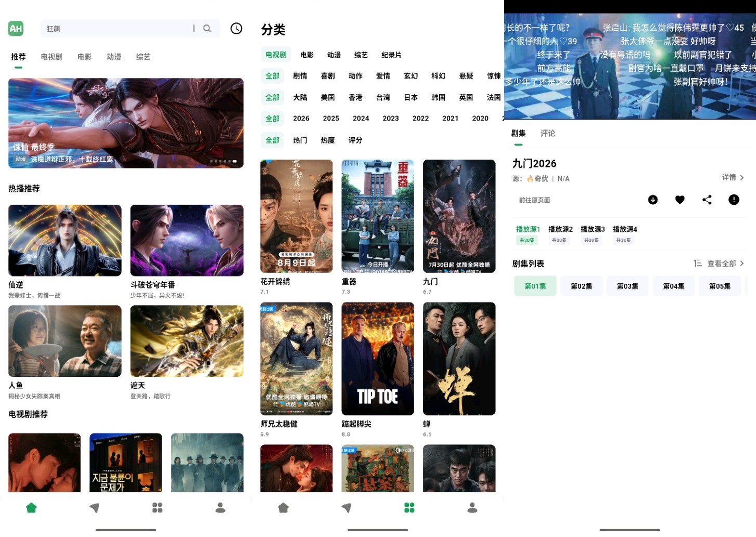Screen dimensions: 756x537
Task: Open the 遮天 thumbnail
Action: tap(187, 341)
